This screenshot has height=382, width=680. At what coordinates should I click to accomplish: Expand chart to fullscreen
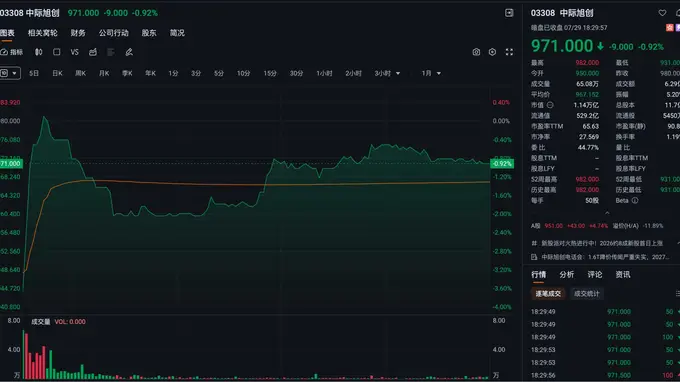pyautogui.click(x=509, y=52)
